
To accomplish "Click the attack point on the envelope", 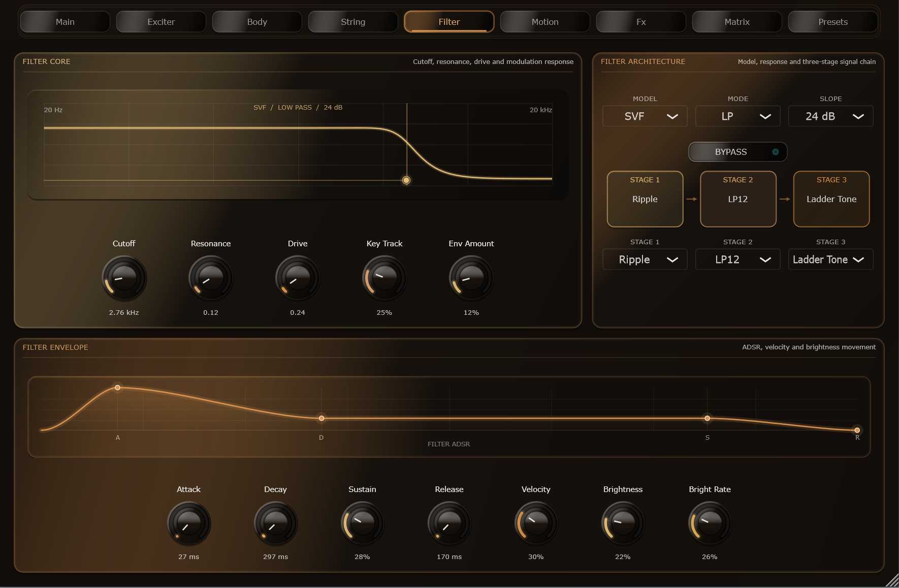I will tap(118, 387).
